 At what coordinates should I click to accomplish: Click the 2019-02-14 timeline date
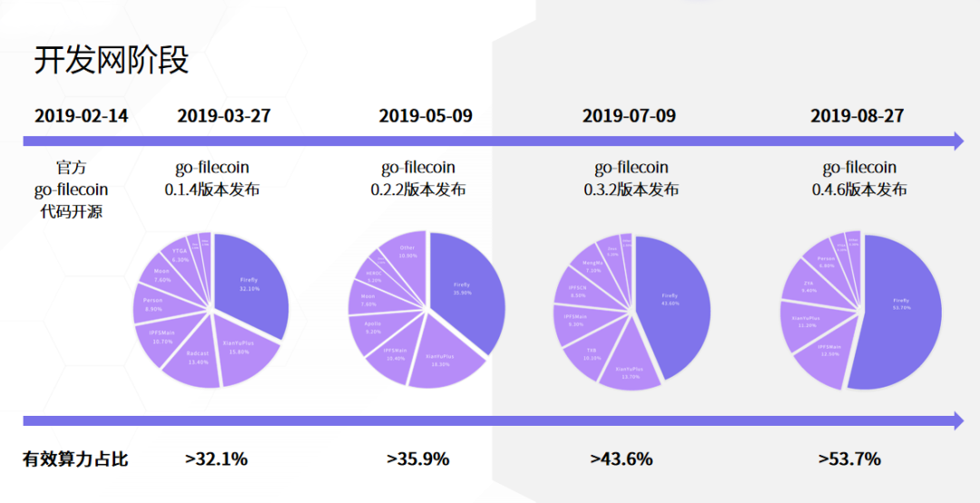click(82, 116)
